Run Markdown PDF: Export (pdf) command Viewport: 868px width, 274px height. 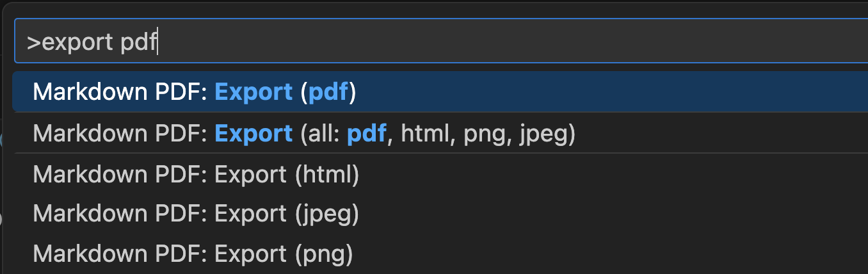pyautogui.click(x=195, y=92)
